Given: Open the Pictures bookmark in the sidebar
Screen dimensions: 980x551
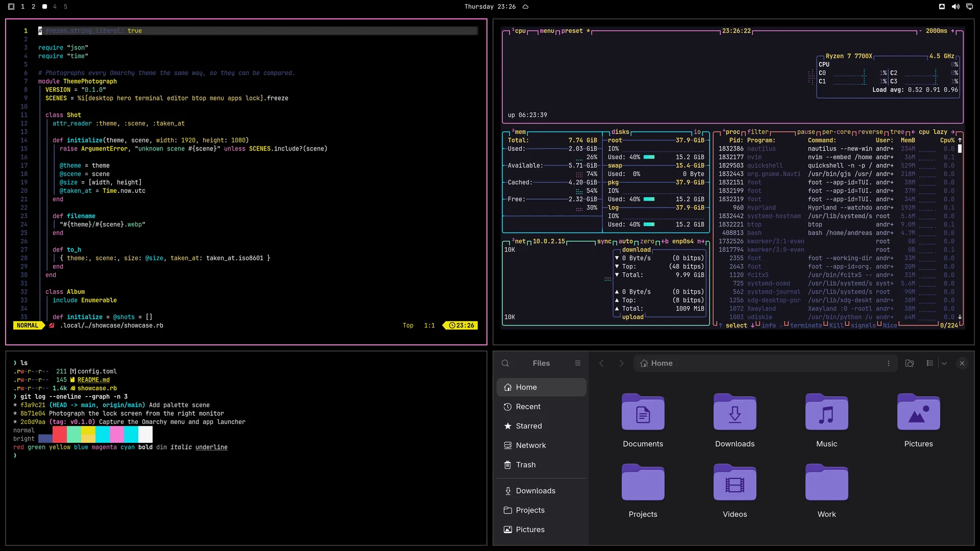Looking at the screenshot, I should tap(542, 530).
